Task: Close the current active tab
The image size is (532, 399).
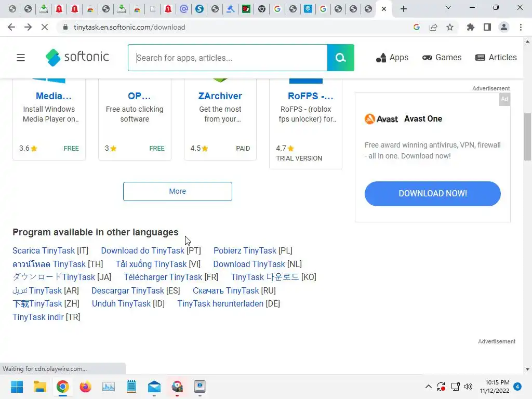Action: (384, 9)
